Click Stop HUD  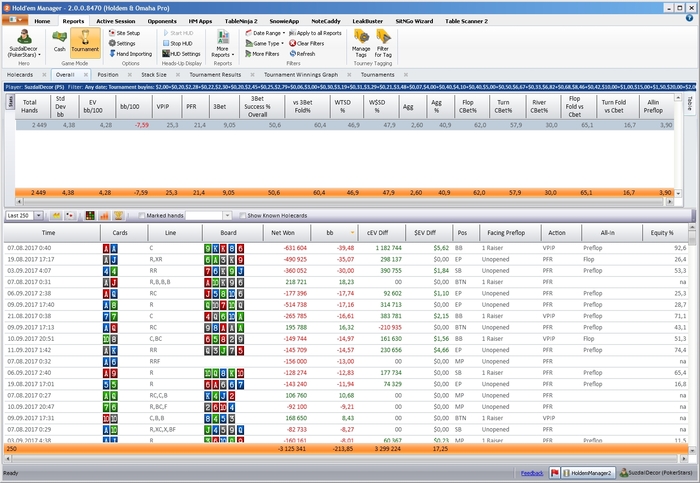click(178, 43)
